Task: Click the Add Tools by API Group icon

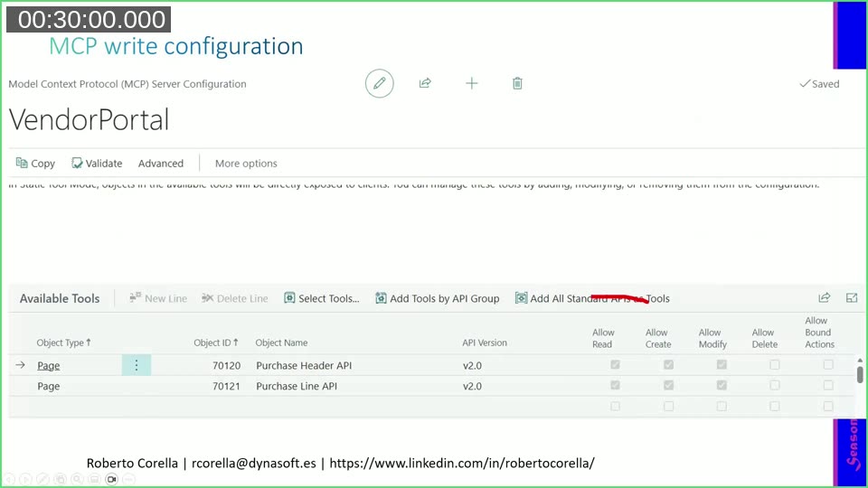Action: pyautogui.click(x=381, y=297)
